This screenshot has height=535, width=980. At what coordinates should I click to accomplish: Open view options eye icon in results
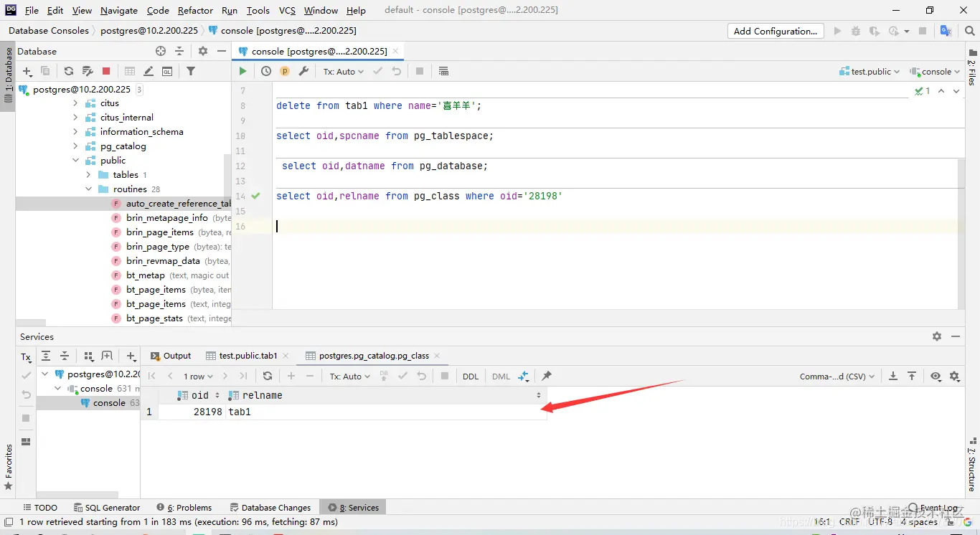pos(936,376)
